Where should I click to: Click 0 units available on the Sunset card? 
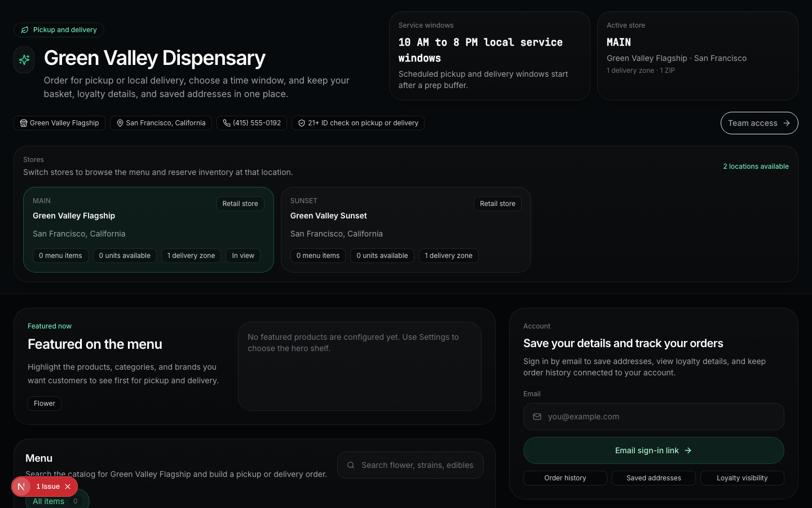click(x=382, y=256)
